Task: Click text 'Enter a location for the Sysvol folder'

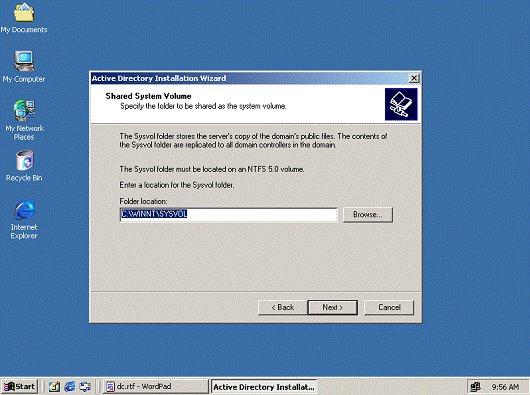Action: click(177, 185)
